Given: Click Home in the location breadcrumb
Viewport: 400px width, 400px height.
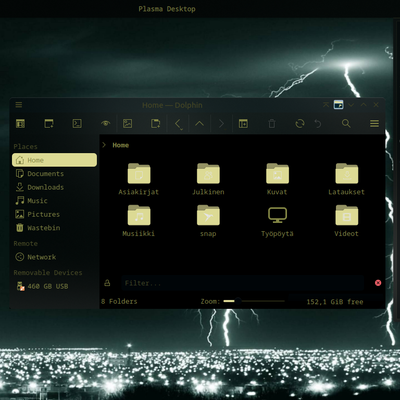Looking at the screenshot, I should pos(121,145).
